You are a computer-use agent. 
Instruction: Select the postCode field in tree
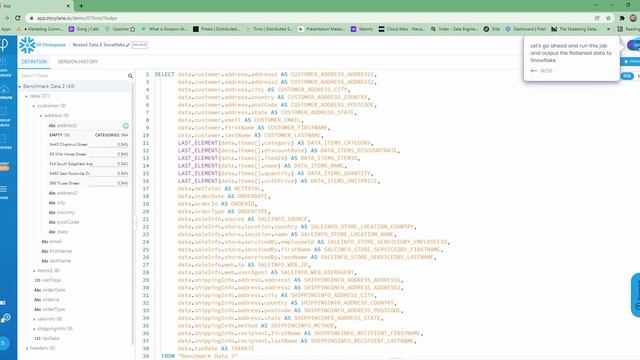[x=64, y=222]
